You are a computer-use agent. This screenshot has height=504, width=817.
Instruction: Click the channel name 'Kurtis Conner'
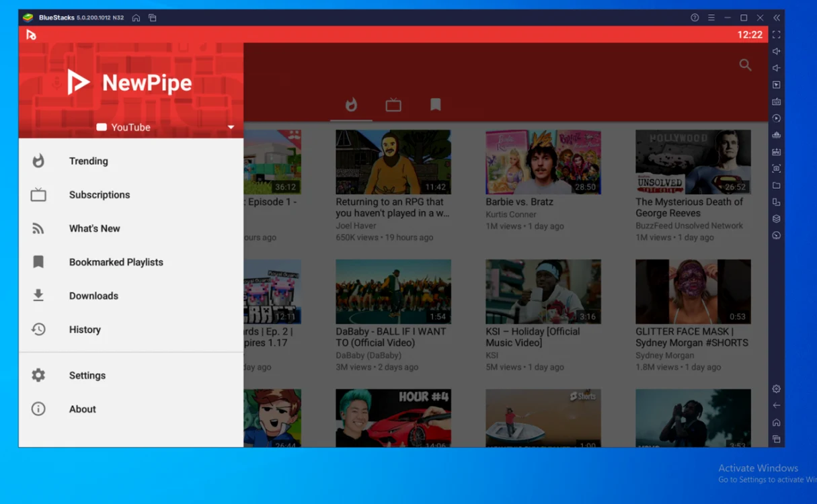(x=511, y=214)
